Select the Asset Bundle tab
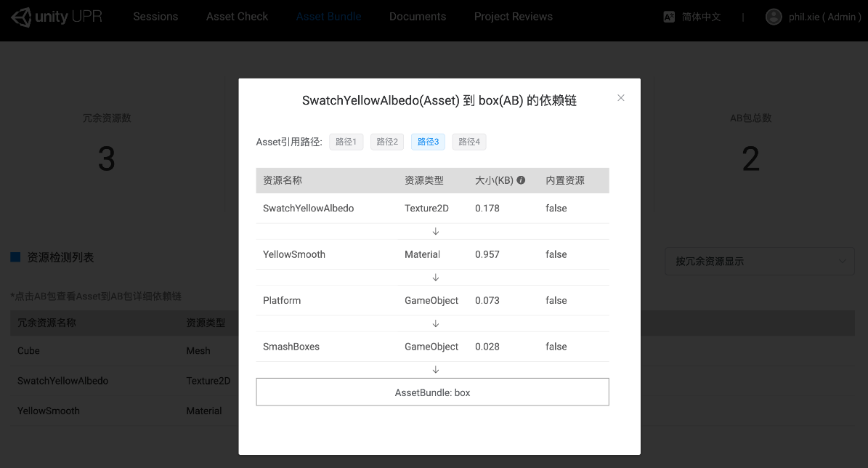Viewport: 868px width, 468px height. 328,16
